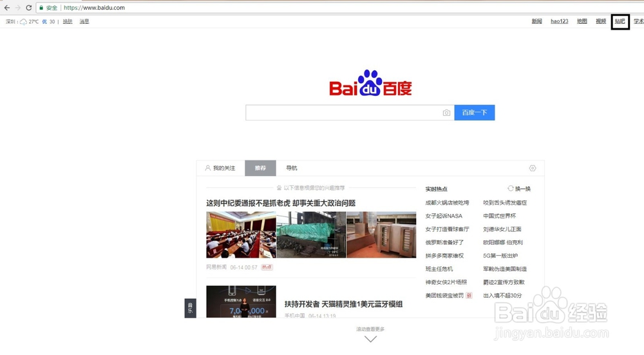Click the green tarp news thumbnail
This screenshot has height=355, width=644.
311,235
